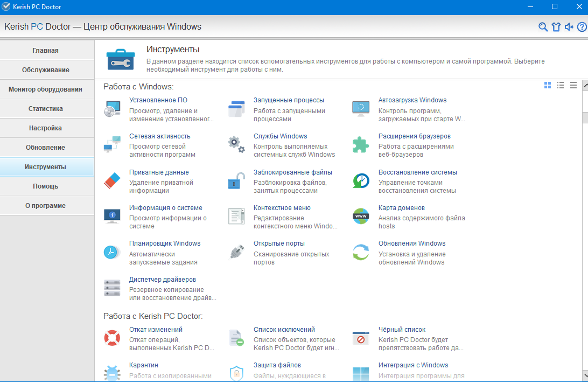Click the search magnifier icon in header
The width and height of the screenshot is (588, 383).
point(543,27)
